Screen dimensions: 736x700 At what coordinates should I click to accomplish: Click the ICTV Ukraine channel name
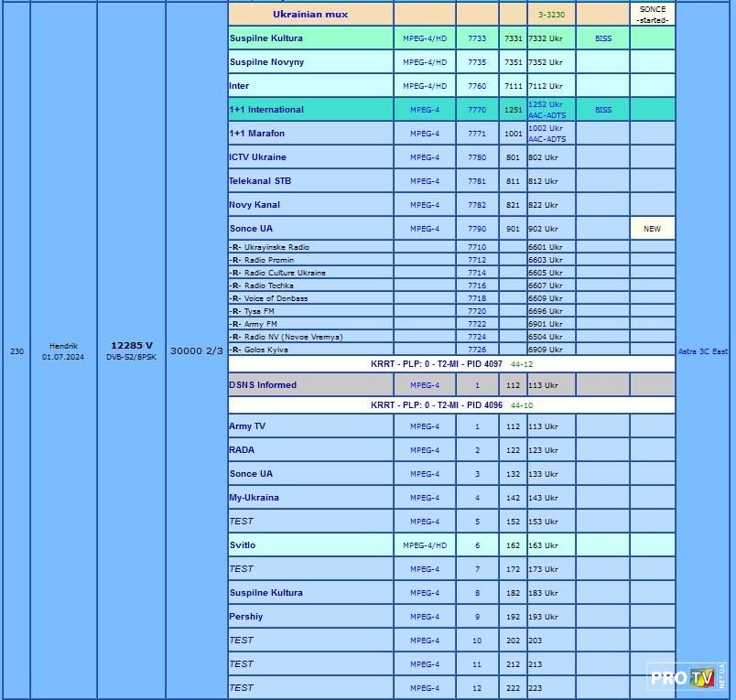coord(257,157)
